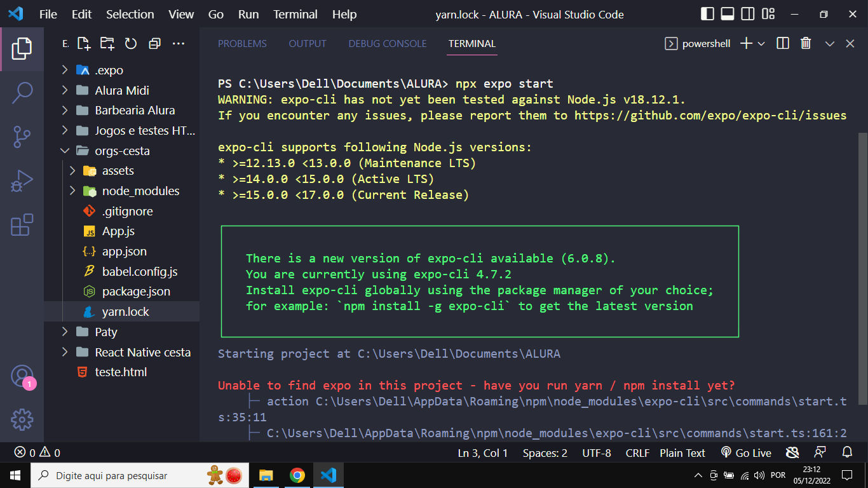
Task: Open the launch profile dropdown arrow
Action: 761,43
